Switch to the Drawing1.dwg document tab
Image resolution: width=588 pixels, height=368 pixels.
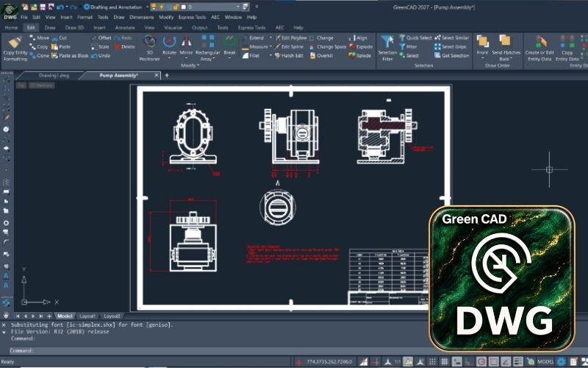[x=54, y=76]
